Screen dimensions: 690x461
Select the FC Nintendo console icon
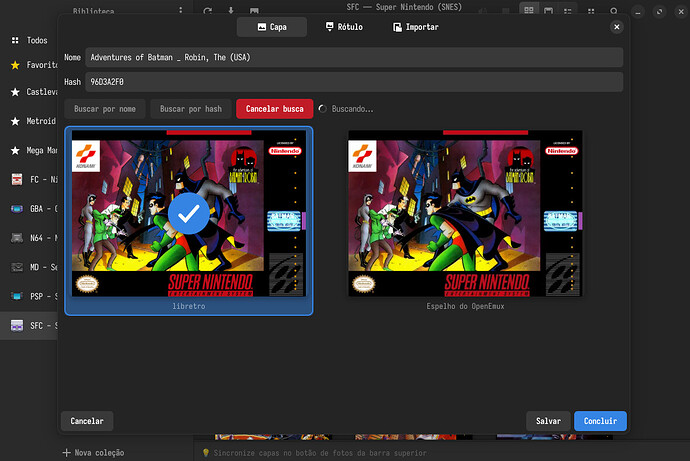pyautogui.click(x=17, y=179)
